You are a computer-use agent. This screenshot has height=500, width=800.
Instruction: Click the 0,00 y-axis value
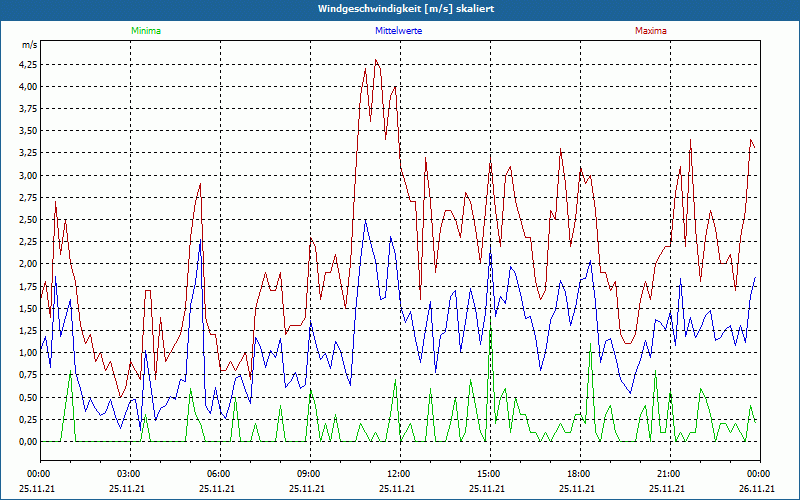point(28,442)
